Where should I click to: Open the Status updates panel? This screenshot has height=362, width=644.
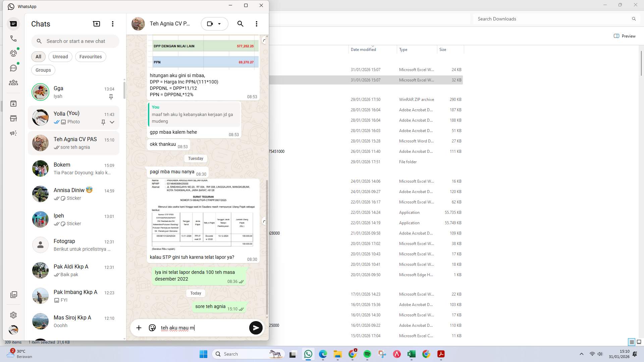pyautogui.click(x=13, y=53)
